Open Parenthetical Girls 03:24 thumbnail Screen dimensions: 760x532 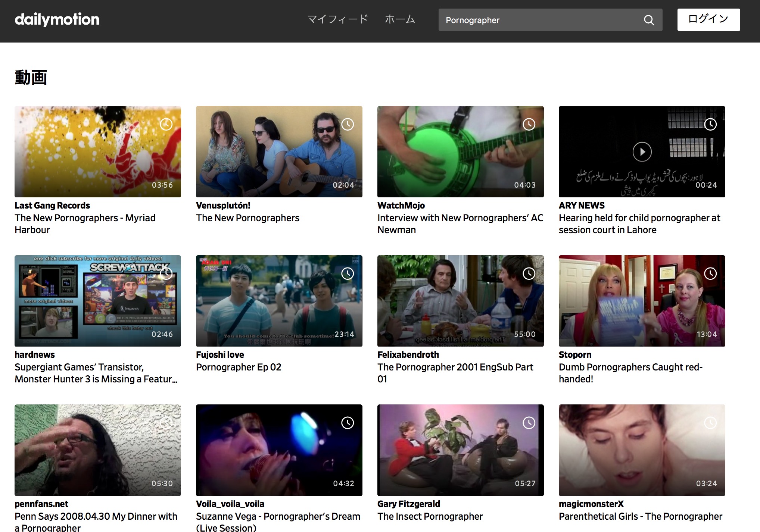642,450
